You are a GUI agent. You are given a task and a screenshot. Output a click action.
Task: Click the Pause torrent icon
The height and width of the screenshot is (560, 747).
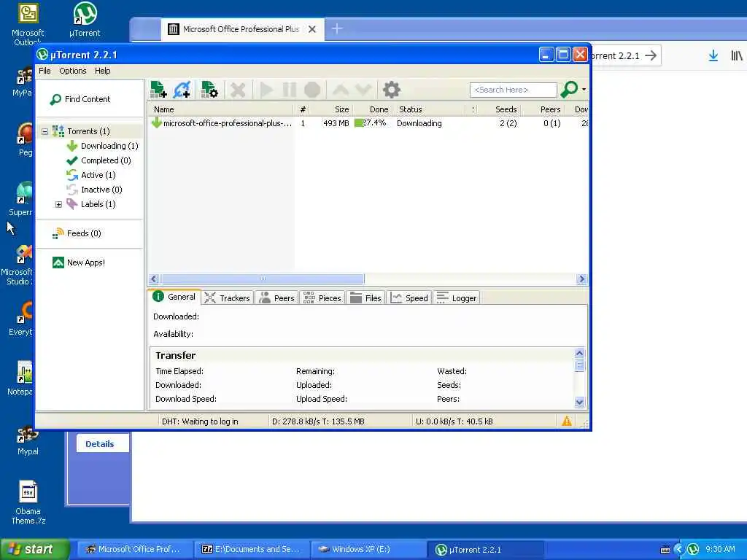289,90
